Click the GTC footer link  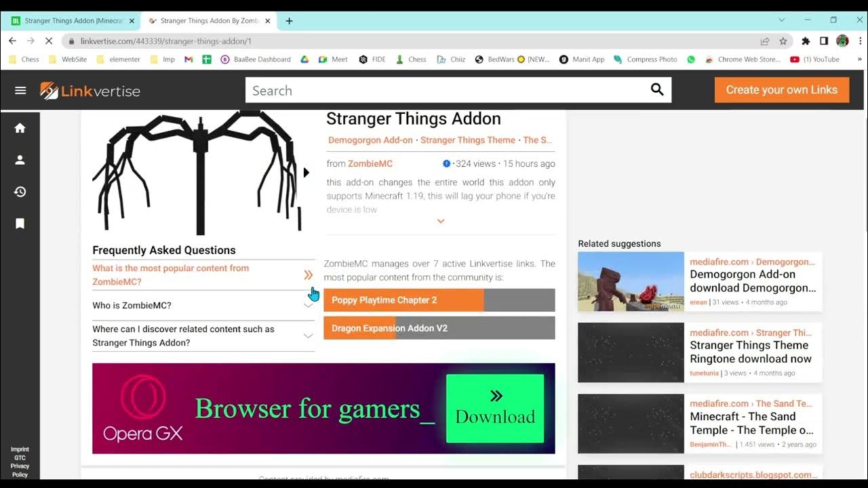[20, 457]
